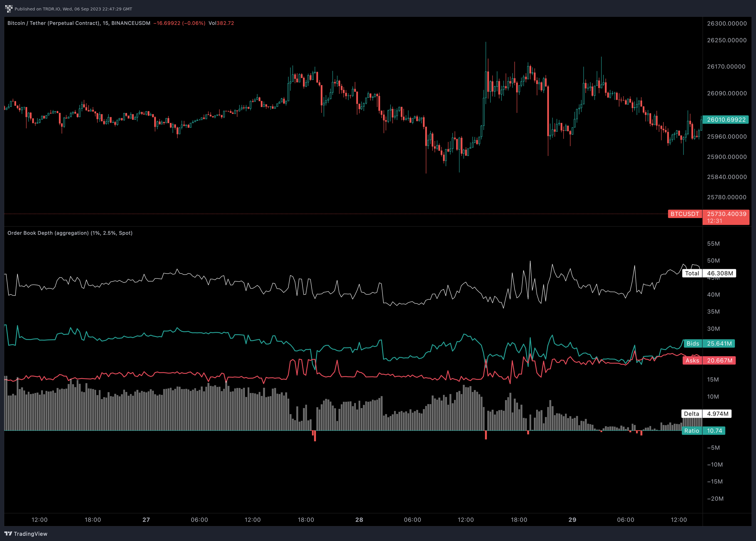Click the green Bids 25.641M label

(x=709, y=343)
